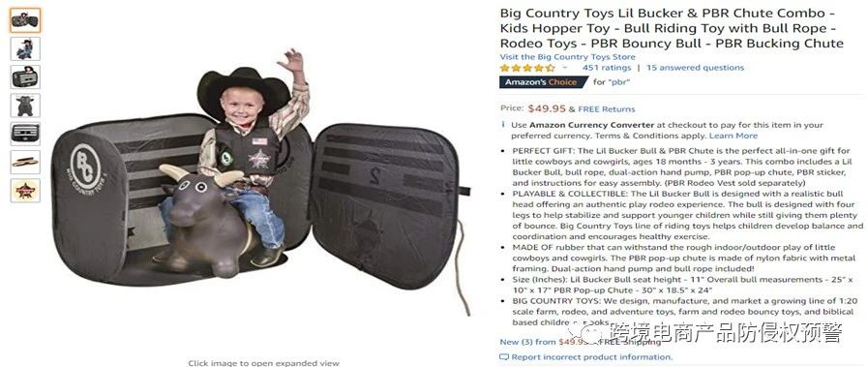
Task: Click the star rating icons
Action: [527, 68]
